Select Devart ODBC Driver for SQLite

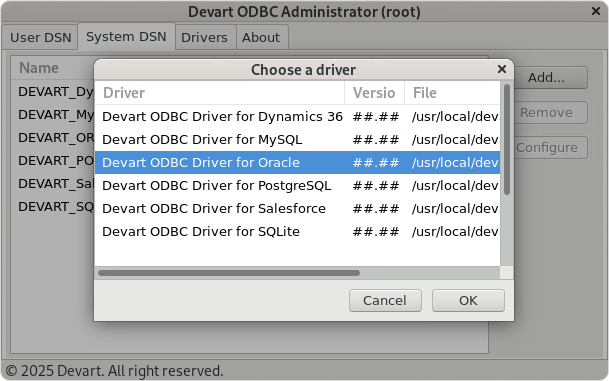coord(297,231)
